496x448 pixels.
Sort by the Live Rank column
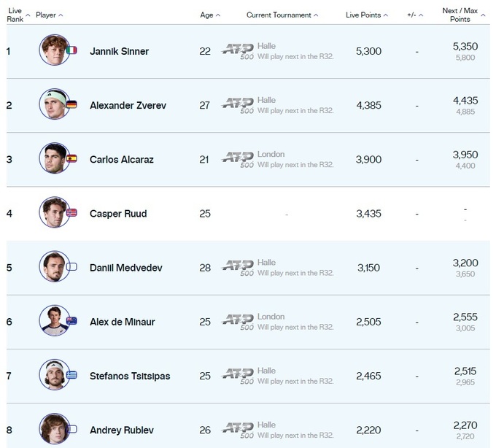(18, 15)
